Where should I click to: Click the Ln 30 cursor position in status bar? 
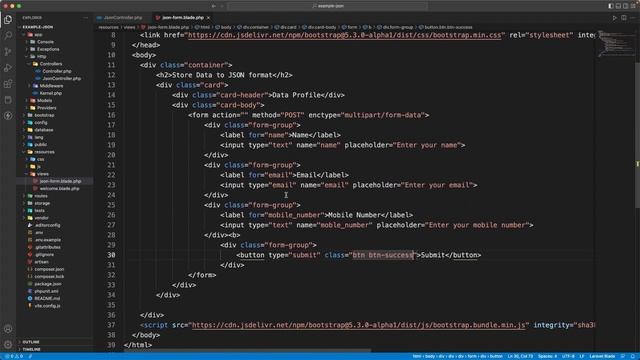pos(520,356)
